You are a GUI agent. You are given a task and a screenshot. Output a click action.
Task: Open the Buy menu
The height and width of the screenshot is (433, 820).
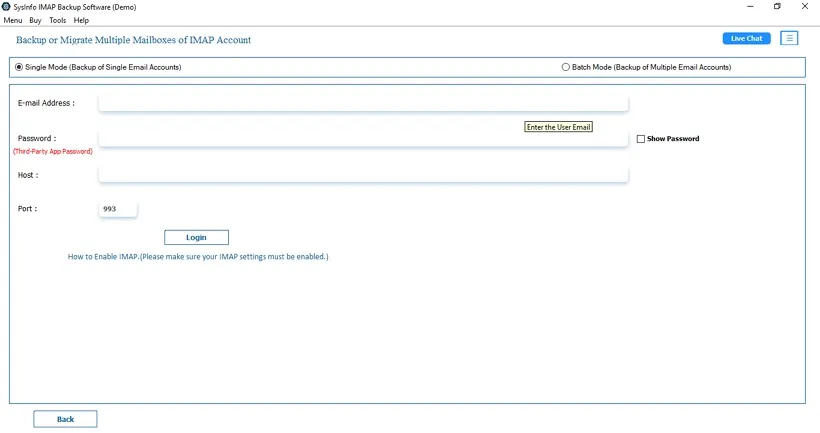(35, 20)
